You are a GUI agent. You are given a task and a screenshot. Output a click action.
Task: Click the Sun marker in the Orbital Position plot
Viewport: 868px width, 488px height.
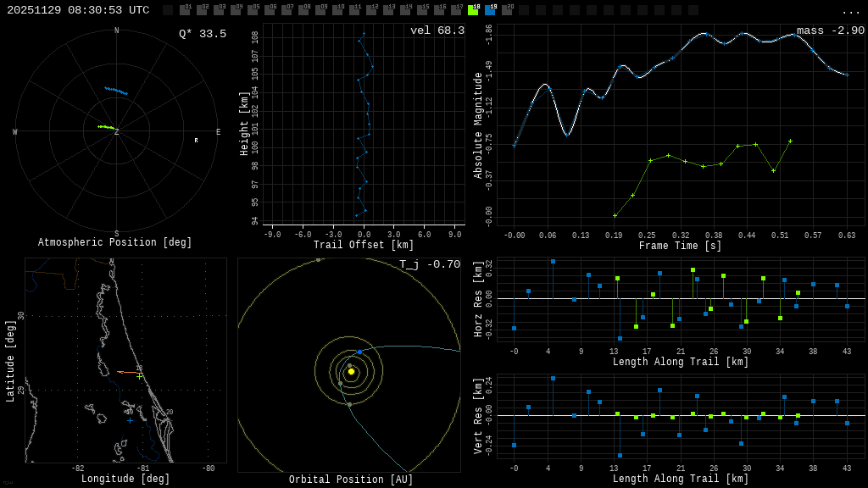[x=350, y=370]
